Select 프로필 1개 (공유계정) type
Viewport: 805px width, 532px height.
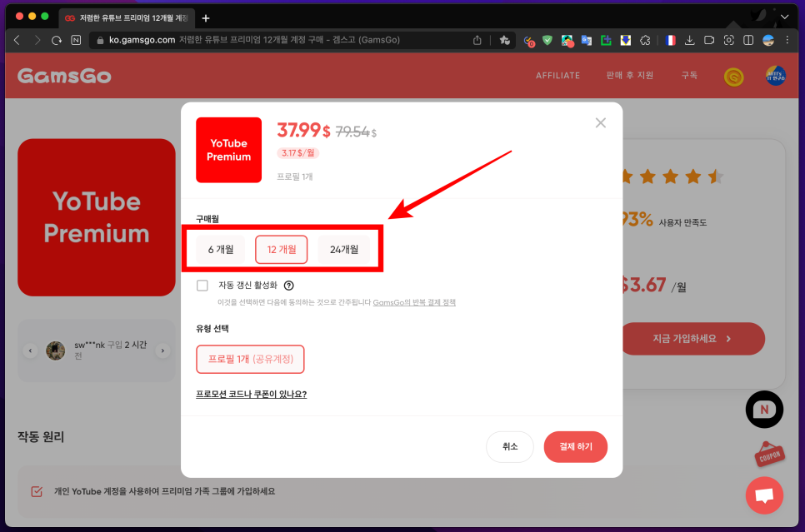[250, 359]
